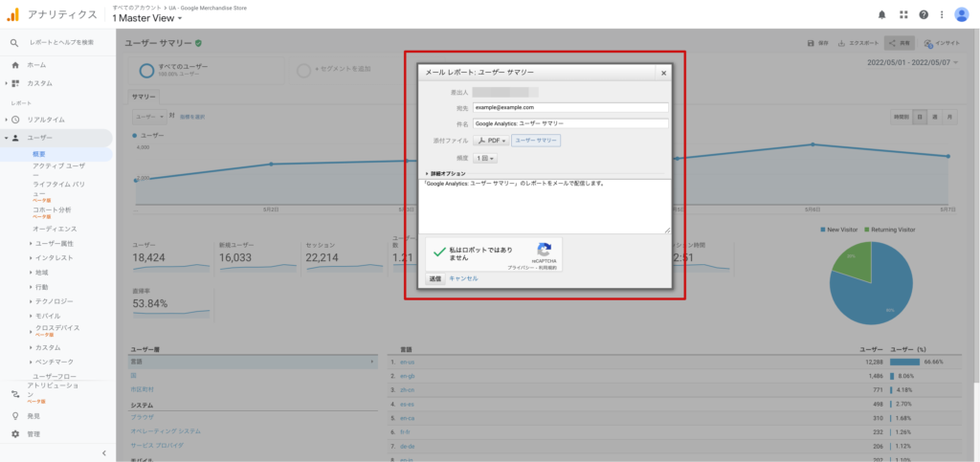Click the 発見 lightbulb icon

pos(14,416)
